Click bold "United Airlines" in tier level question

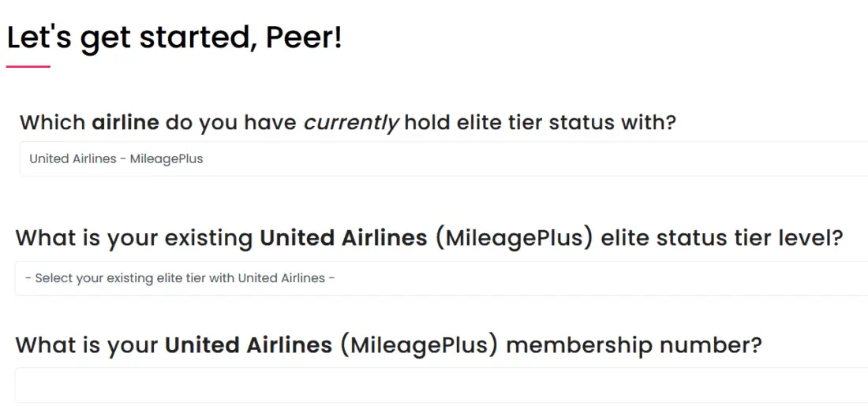click(343, 238)
